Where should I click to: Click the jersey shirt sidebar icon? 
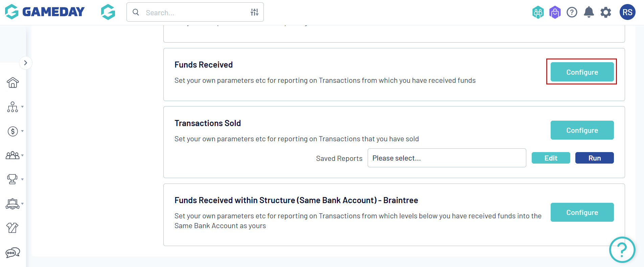(13, 228)
